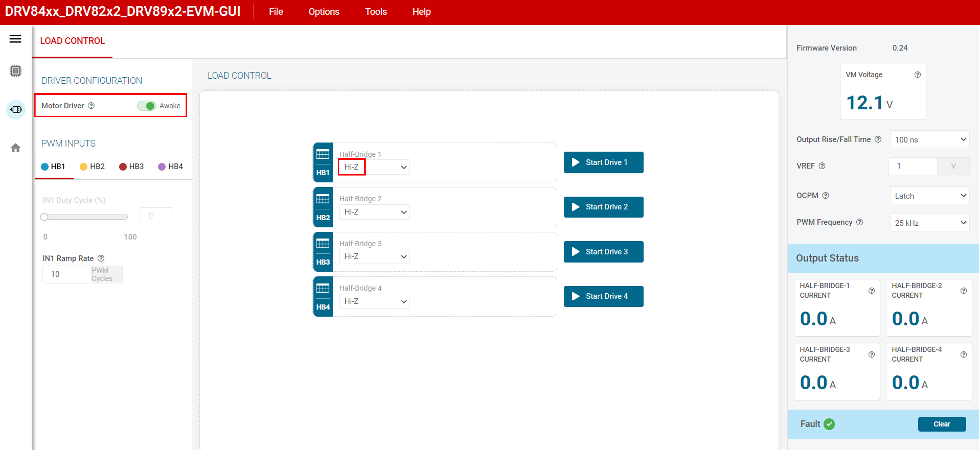Toggle the Motor Driver Awake switch
The width and height of the screenshot is (980, 450).
click(x=146, y=106)
